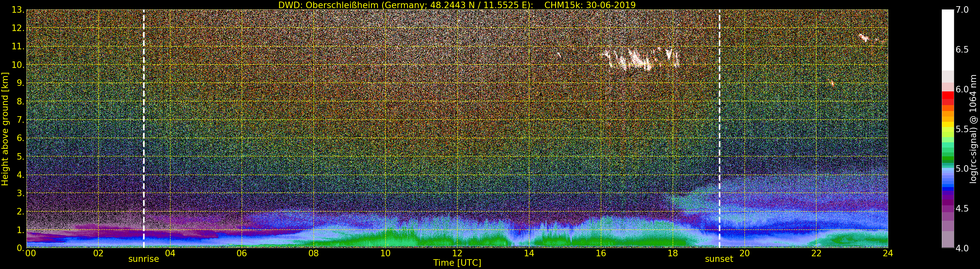
Task: Click the '02' tick on the time axis
Action: pos(98,253)
